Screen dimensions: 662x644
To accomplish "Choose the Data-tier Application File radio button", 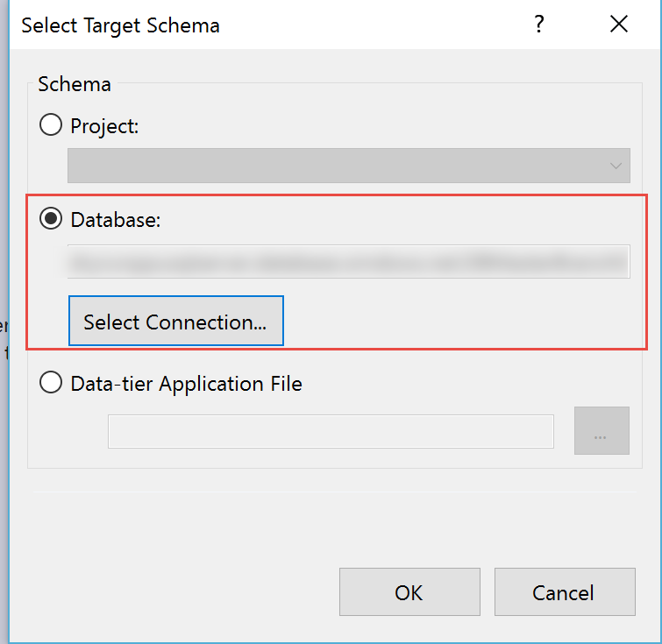I will click(52, 383).
